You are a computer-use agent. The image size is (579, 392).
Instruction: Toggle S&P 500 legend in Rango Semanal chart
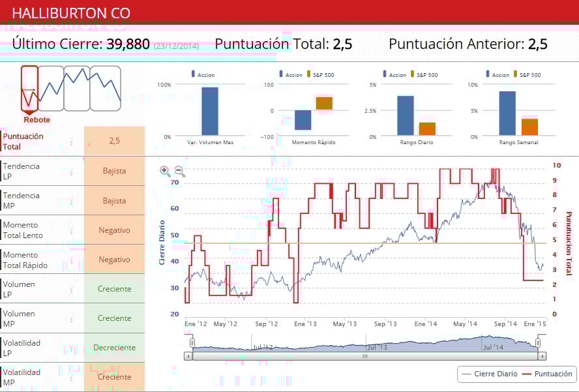click(x=527, y=74)
